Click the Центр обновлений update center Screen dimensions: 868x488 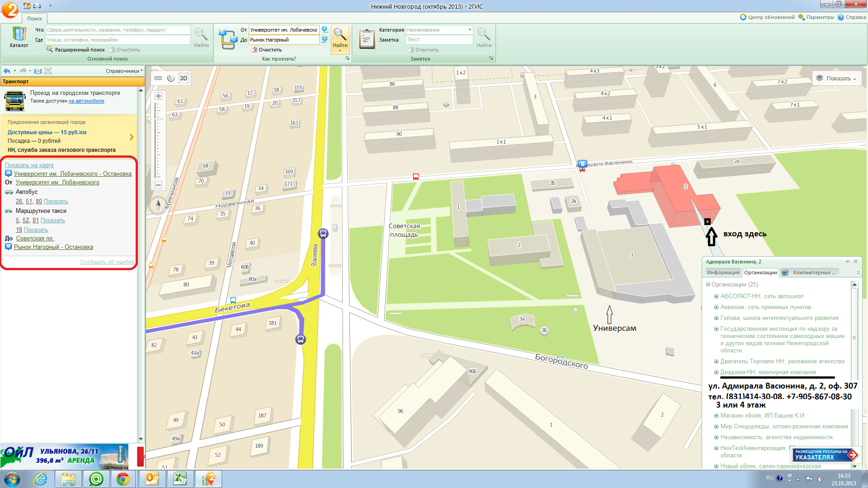click(x=767, y=17)
